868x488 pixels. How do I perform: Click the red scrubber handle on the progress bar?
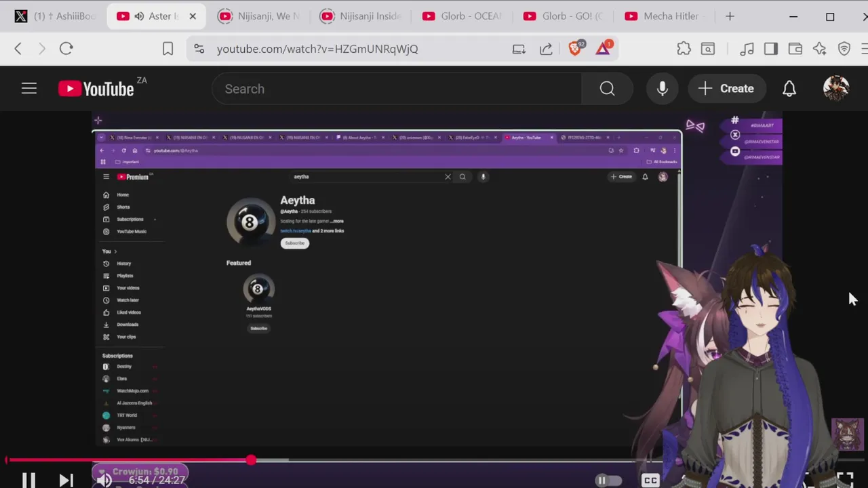tap(251, 460)
